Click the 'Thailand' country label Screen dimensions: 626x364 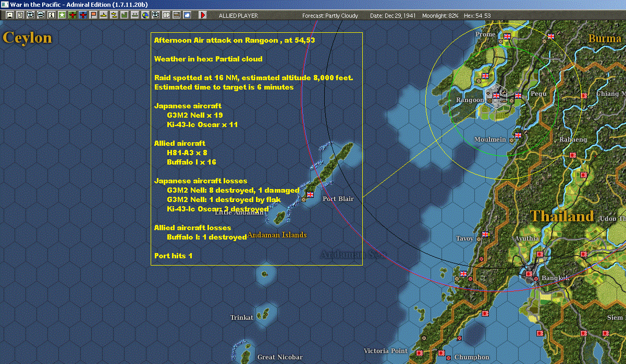point(562,216)
